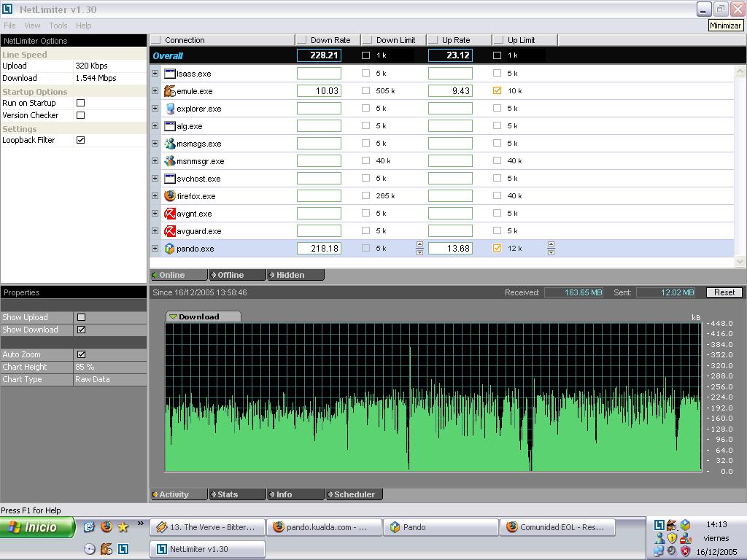Disable the Loopback Filter checkbox
The width and height of the screenshot is (747, 560).
[x=81, y=140]
